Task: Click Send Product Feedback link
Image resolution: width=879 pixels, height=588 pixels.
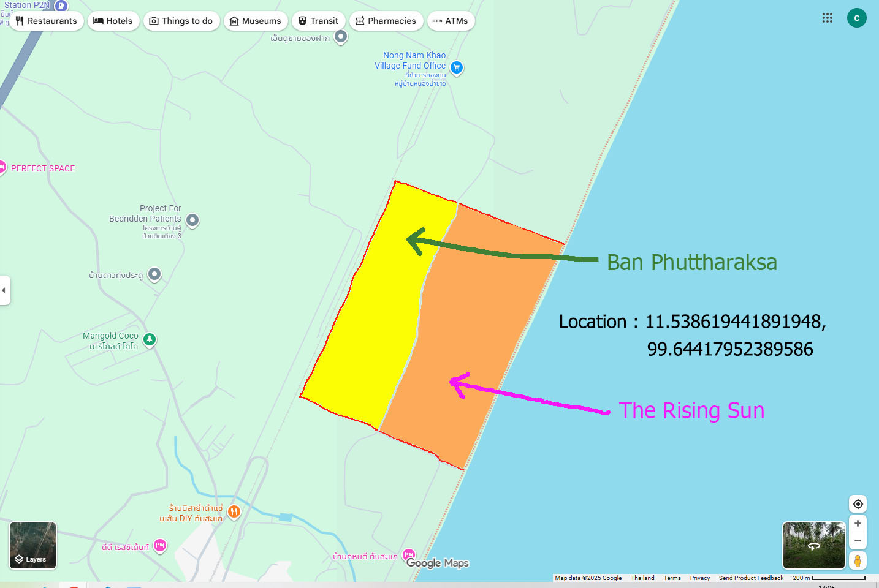Action: pos(751,578)
